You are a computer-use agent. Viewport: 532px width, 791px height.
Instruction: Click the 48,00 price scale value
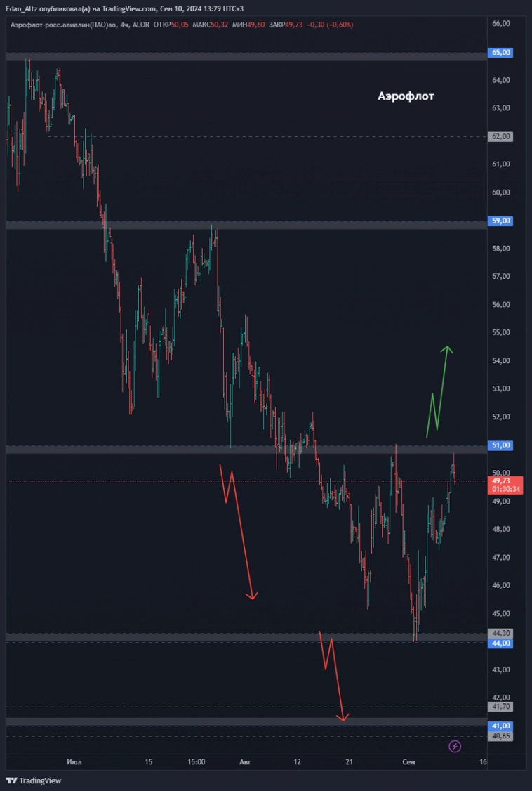pos(502,529)
